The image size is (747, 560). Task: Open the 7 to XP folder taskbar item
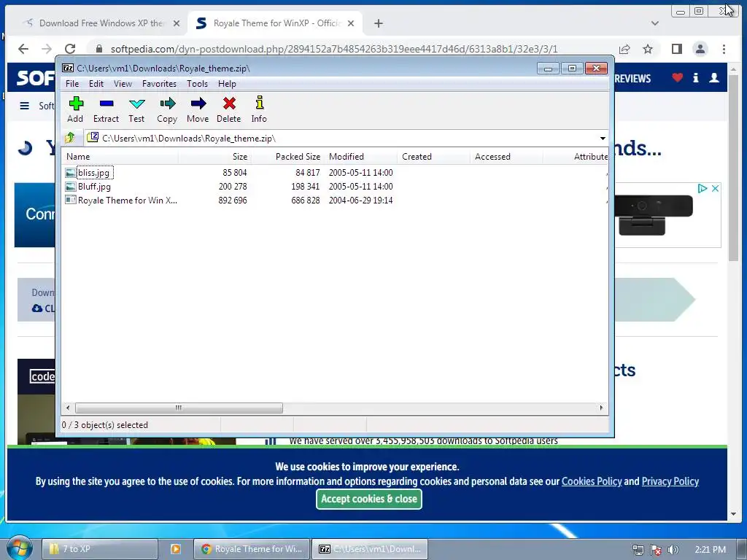click(x=99, y=549)
